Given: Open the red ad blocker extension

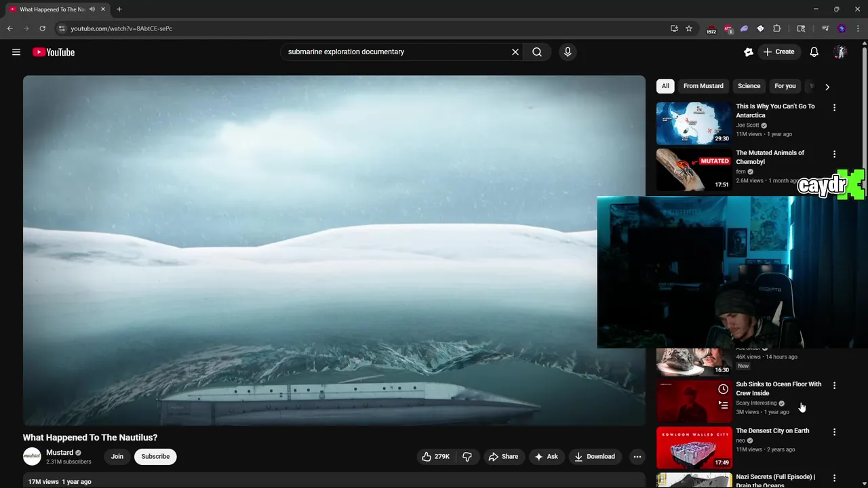Looking at the screenshot, I should pos(728,29).
